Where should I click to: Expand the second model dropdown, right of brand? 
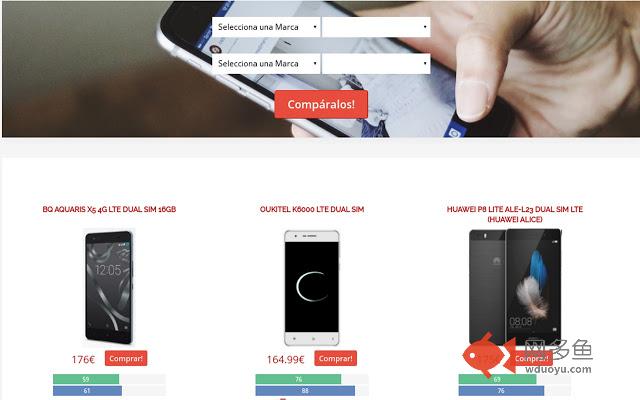[376, 64]
